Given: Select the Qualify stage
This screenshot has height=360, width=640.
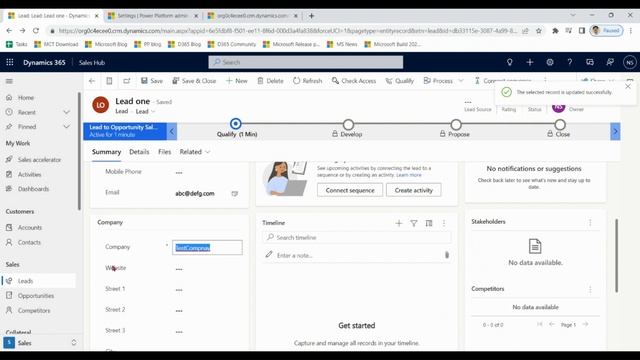Looking at the screenshot, I should click(236, 124).
